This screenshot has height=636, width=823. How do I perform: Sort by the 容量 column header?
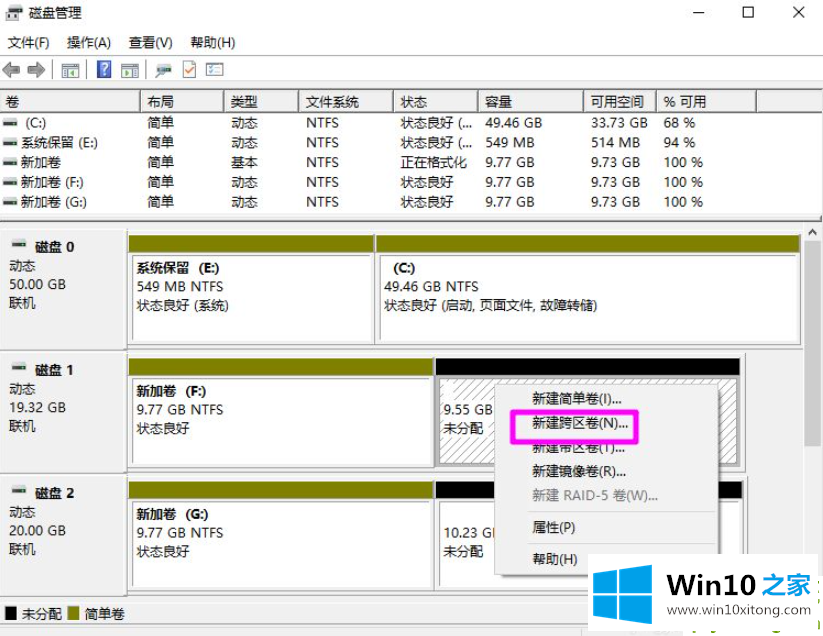[x=531, y=101]
